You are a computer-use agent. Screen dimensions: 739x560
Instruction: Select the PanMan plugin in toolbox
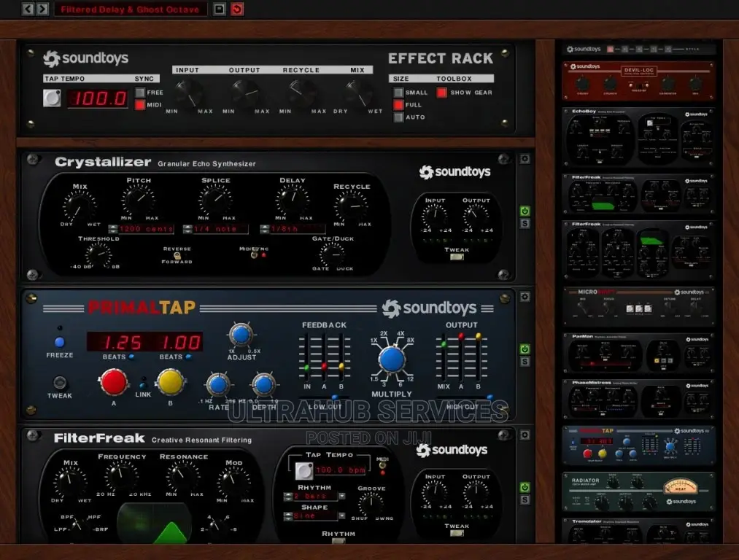click(638, 353)
